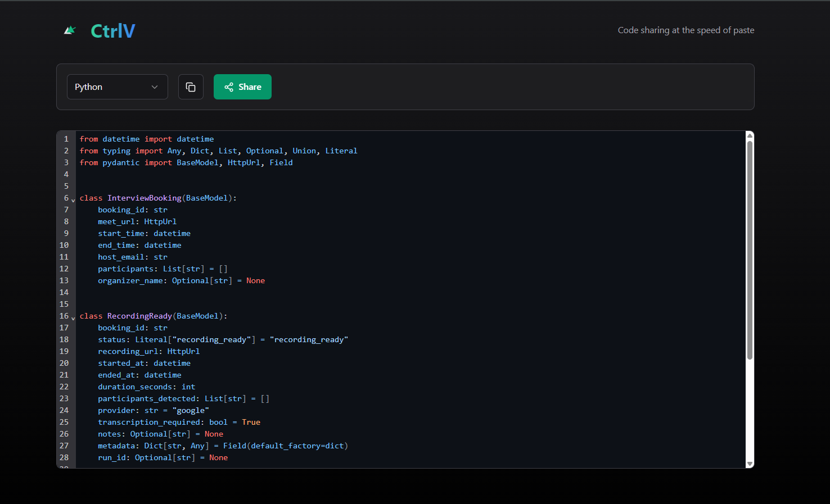Click the scrollbar up arrow
This screenshot has height=504, width=830.
click(x=750, y=135)
